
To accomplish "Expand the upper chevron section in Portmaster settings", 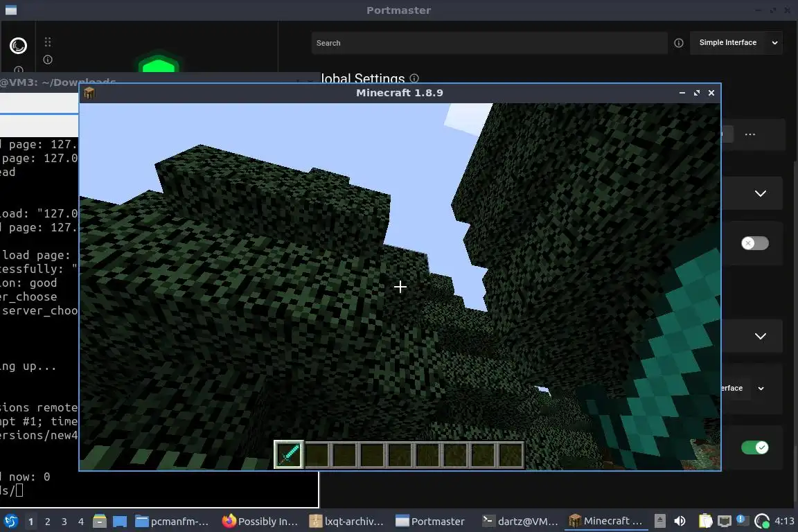I will [x=761, y=193].
